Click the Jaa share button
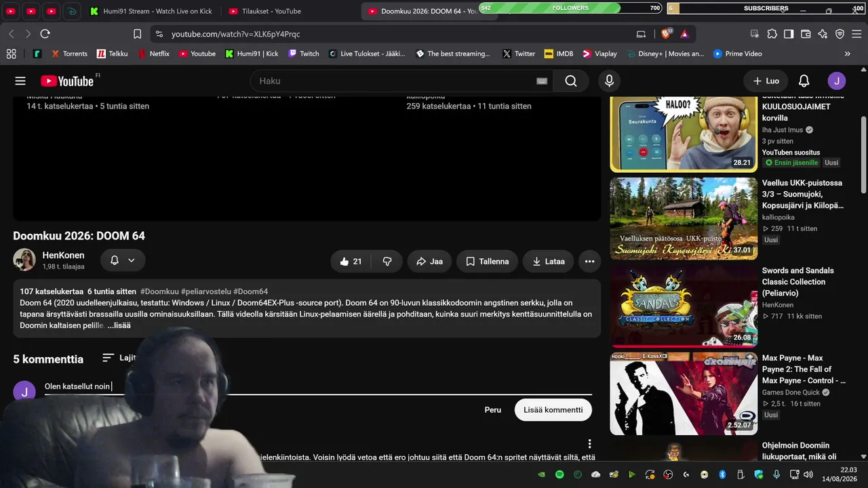The image size is (868, 488). [429, 262]
